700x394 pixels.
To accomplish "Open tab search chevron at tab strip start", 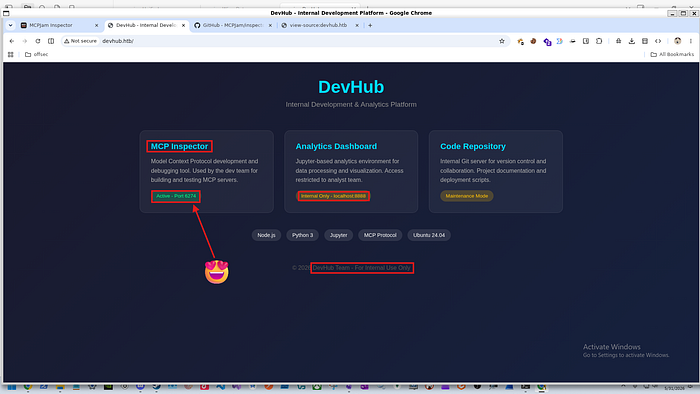I will [11, 25].
